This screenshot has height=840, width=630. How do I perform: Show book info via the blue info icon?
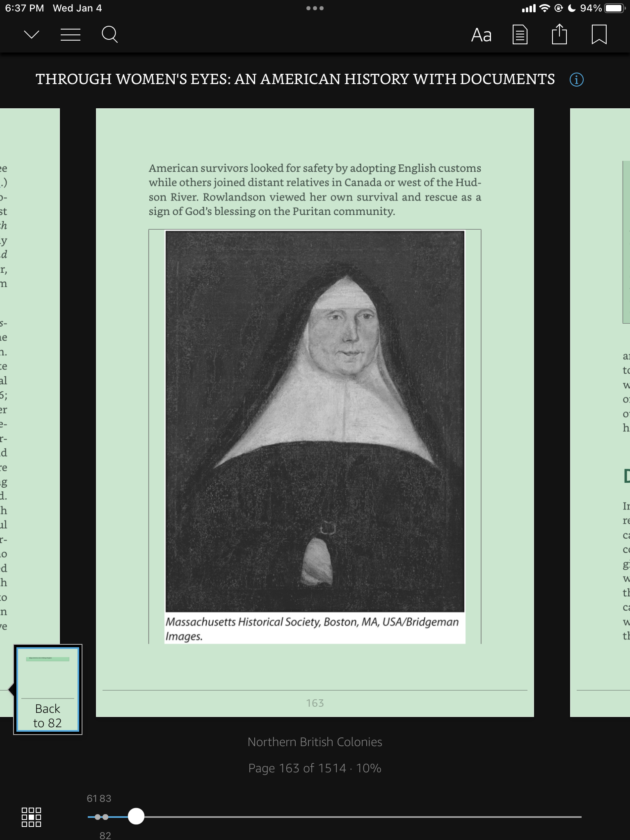(x=577, y=79)
